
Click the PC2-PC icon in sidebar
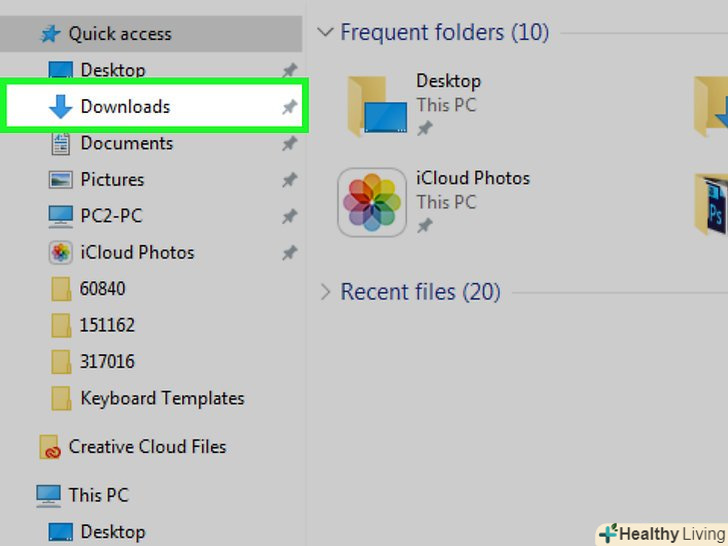click(x=61, y=216)
